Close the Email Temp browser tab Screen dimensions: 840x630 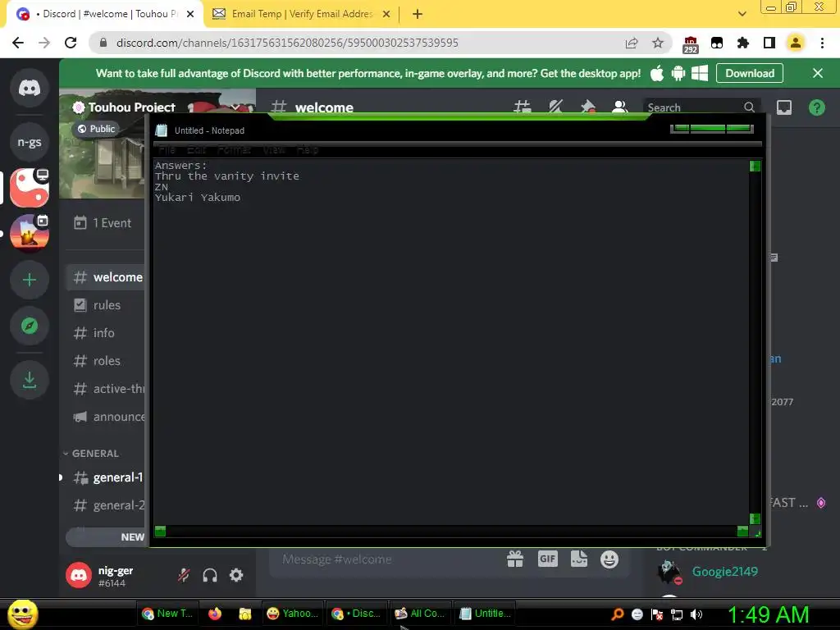pyautogui.click(x=386, y=15)
